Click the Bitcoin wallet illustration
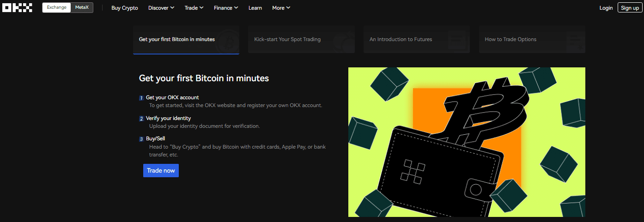Screen dimensions: 644x222 coord(467,142)
